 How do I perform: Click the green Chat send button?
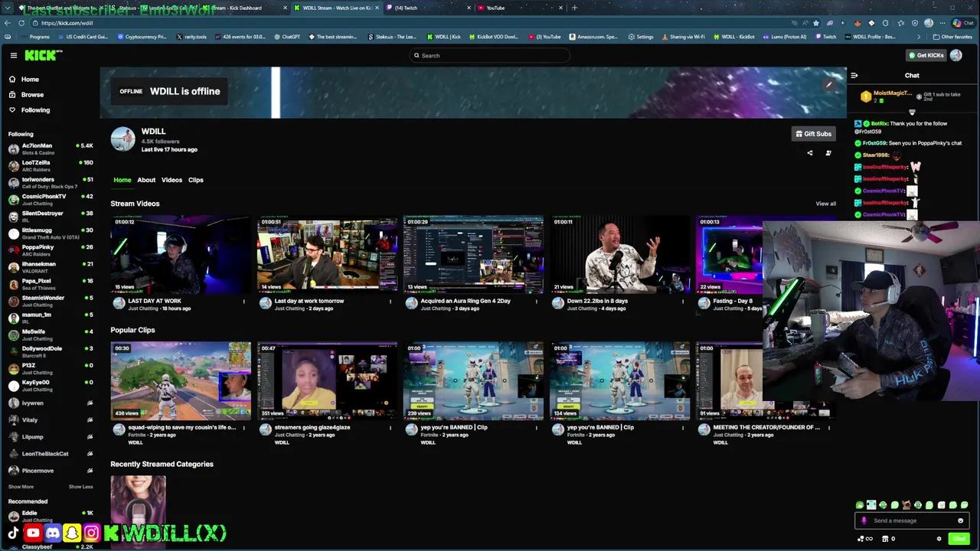pos(959,539)
